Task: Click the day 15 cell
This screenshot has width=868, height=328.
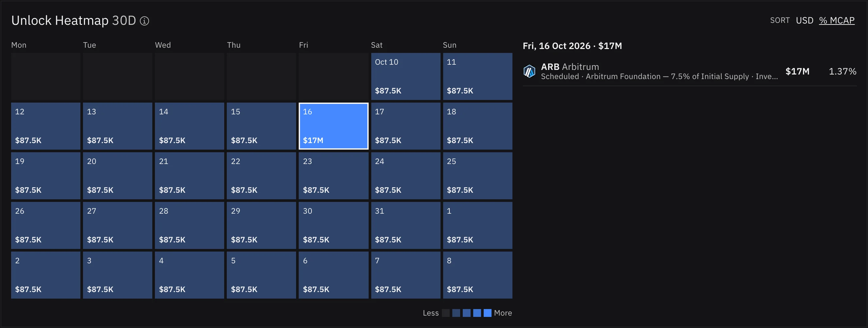Action: 261,126
